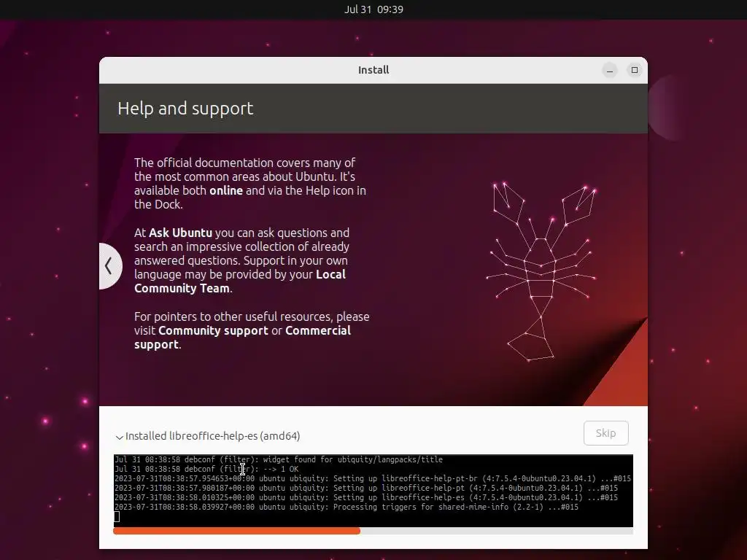The width and height of the screenshot is (747, 560).
Task: Click the log line mentioning libreoffice-help-pt-br
Action: click(x=373, y=478)
